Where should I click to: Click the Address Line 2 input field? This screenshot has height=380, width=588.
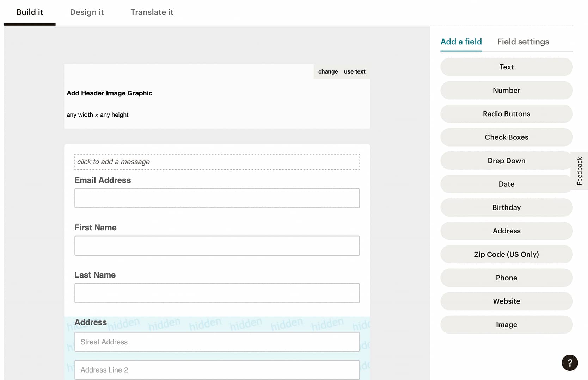pyautogui.click(x=217, y=370)
